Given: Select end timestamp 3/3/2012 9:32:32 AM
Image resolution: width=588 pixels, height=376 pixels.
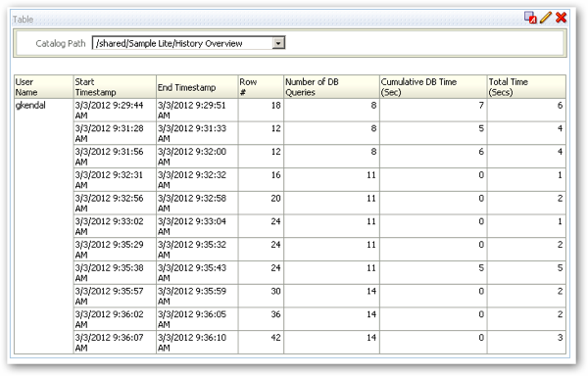Looking at the screenshot, I should (197, 180).
